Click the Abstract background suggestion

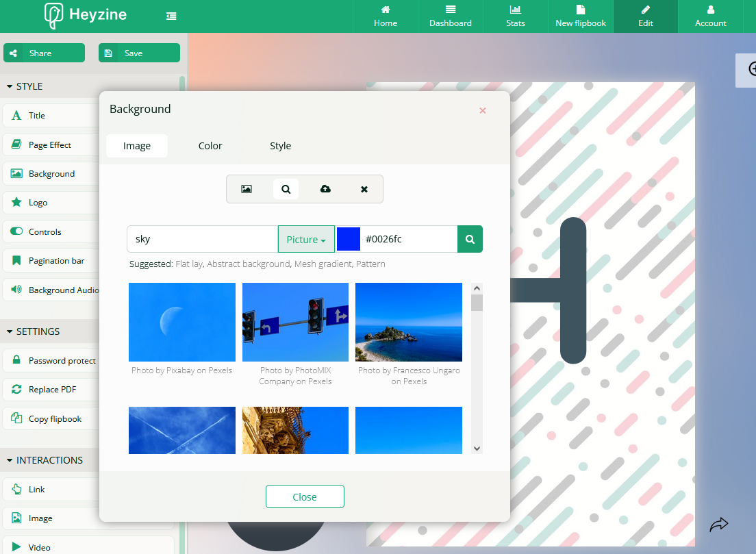(x=249, y=264)
